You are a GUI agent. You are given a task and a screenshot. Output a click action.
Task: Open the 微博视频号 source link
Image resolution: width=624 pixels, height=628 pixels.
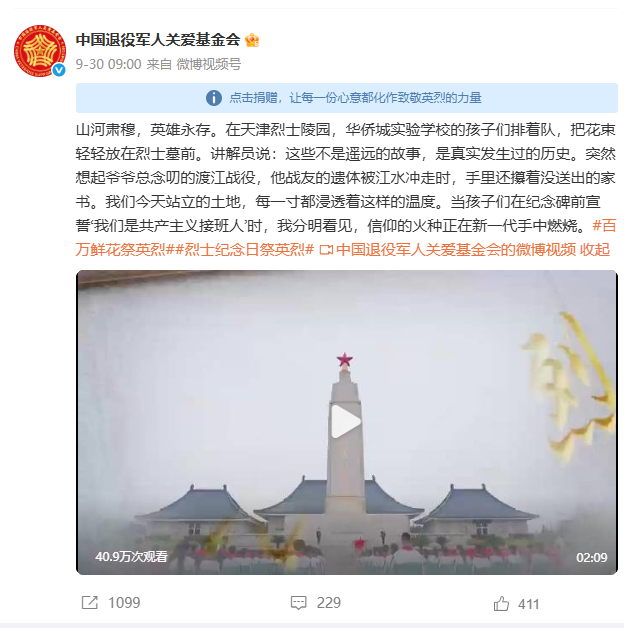tap(209, 64)
